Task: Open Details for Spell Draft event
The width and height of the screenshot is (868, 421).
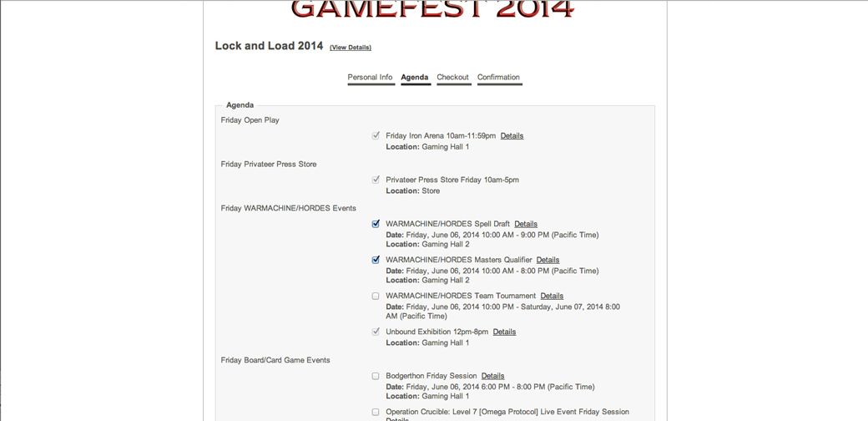Action: coord(526,225)
